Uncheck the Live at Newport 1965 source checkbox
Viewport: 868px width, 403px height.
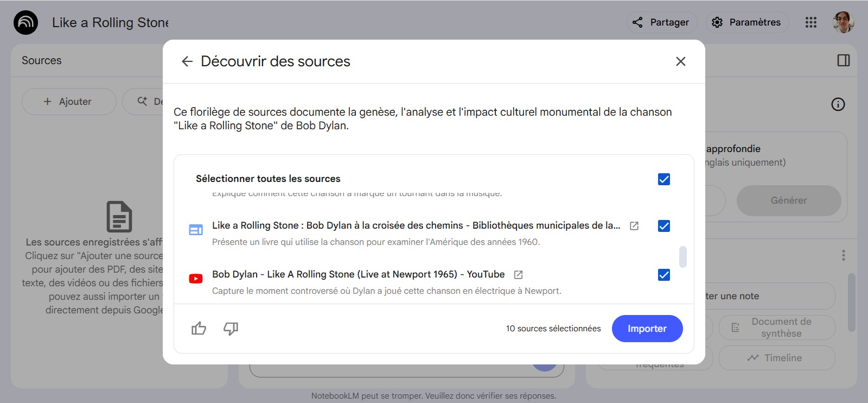pyautogui.click(x=664, y=275)
